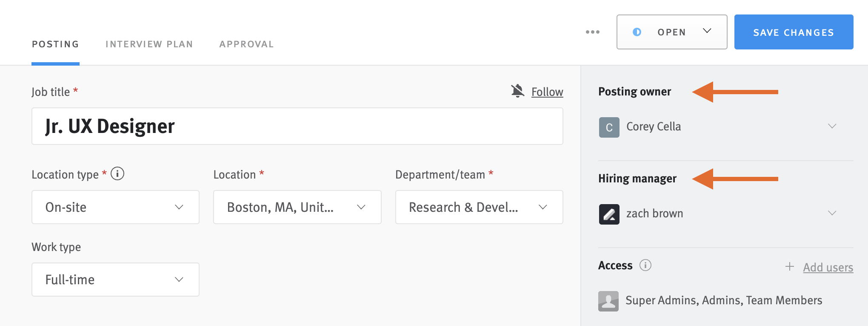Click the Add users link
Viewport: 868px width, 326px height.
click(x=828, y=267)
